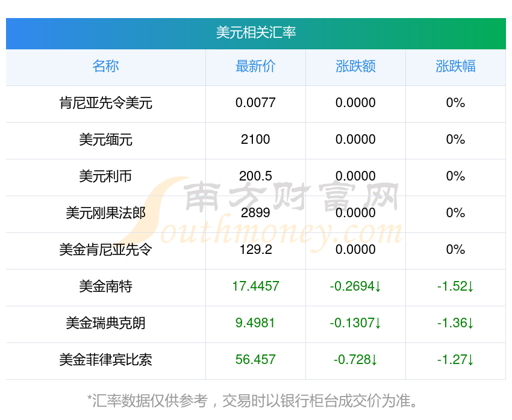The height and width of the screenshot is (420, 512).
Task: Click 0% in 美元缅元 row
Action: click(x=455, y=140)
